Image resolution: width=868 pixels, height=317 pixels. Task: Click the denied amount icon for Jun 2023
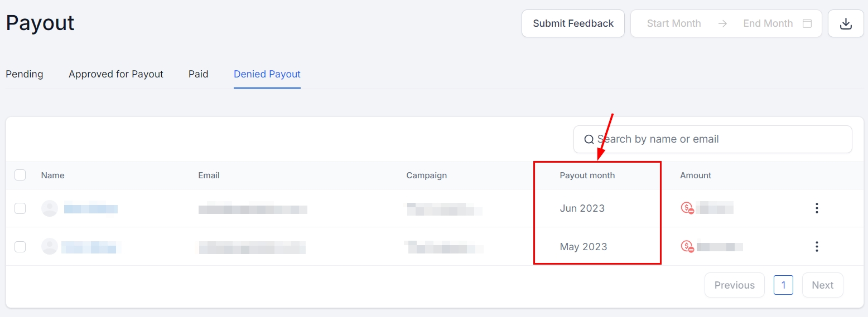(x=687, y=208)
